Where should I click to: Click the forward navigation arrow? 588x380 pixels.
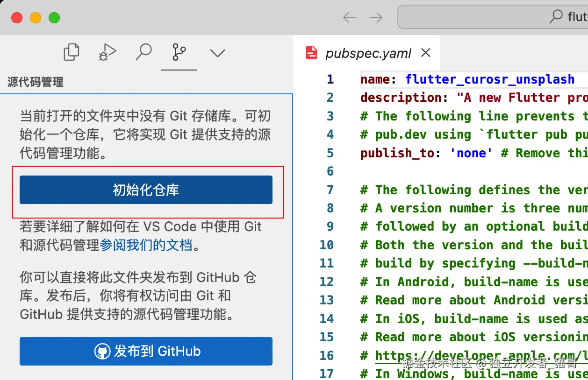(x=376, y=17)
